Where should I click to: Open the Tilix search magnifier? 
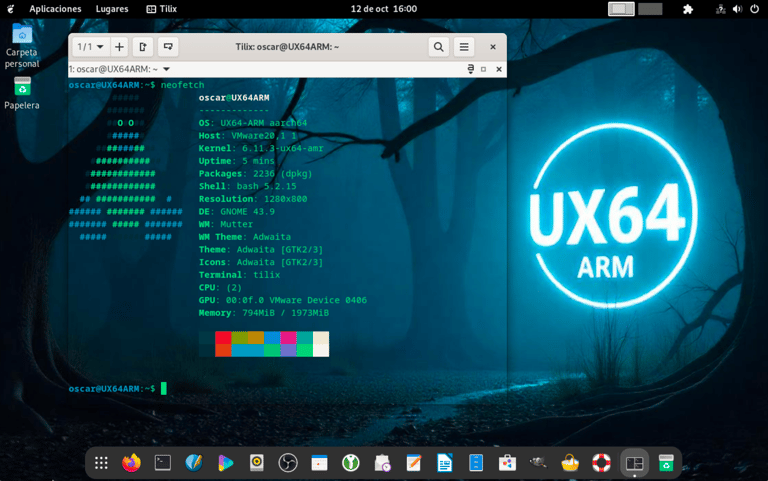pyautogui.click(x=439, y=47)
